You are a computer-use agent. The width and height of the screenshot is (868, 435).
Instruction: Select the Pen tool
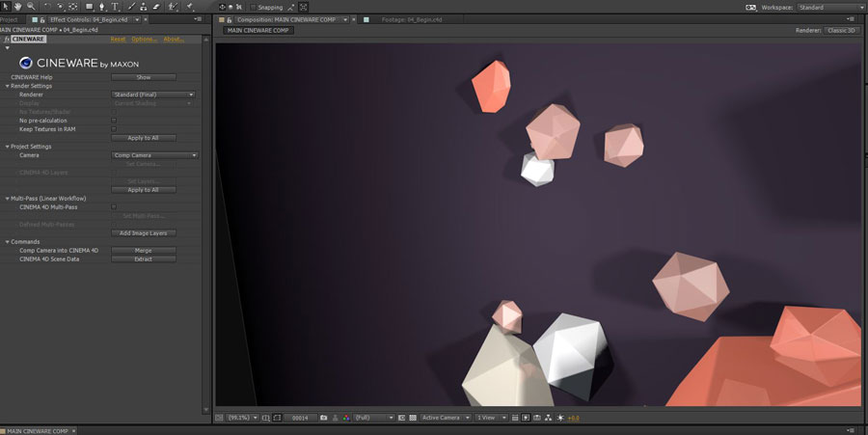[102, 7]
